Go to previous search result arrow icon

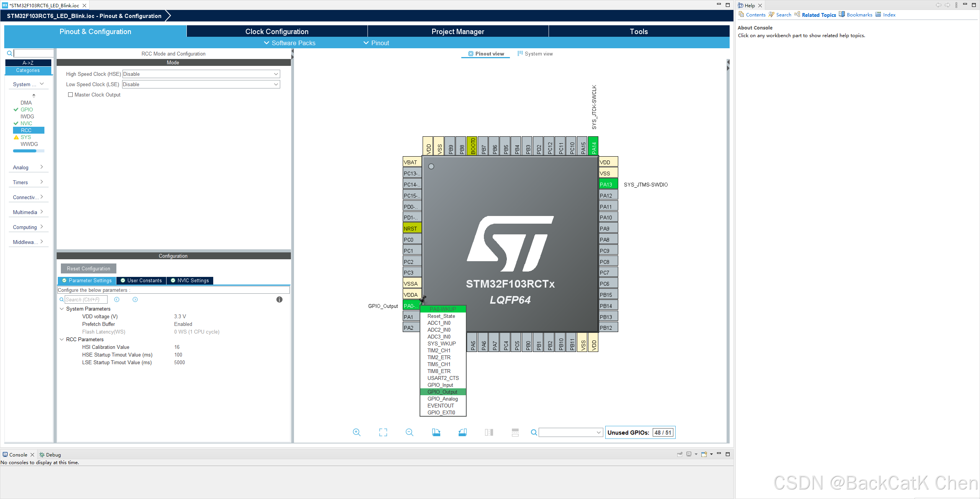click(117, 299)
